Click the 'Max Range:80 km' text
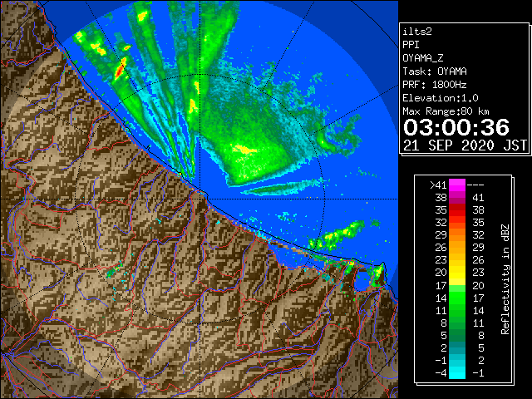 click(446, 111)
